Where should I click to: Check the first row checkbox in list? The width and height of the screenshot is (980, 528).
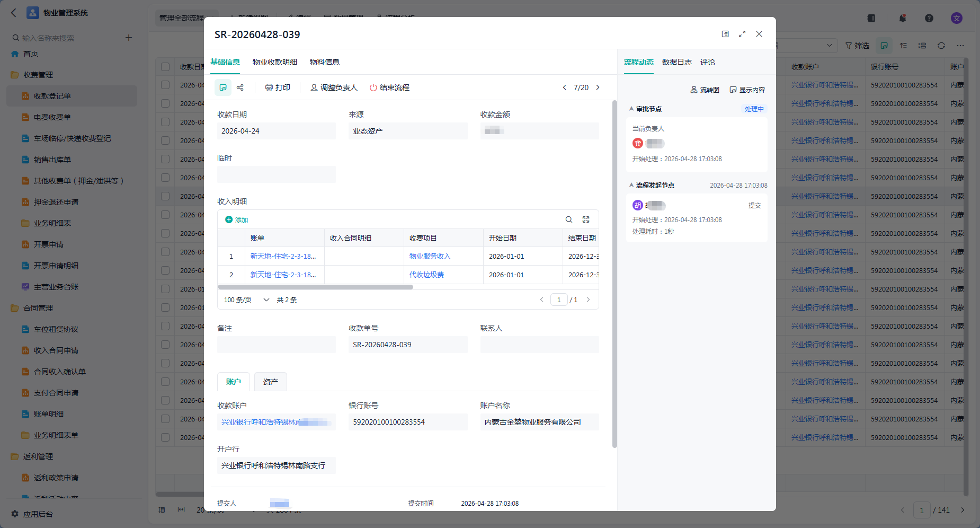[x=165, y=85]
